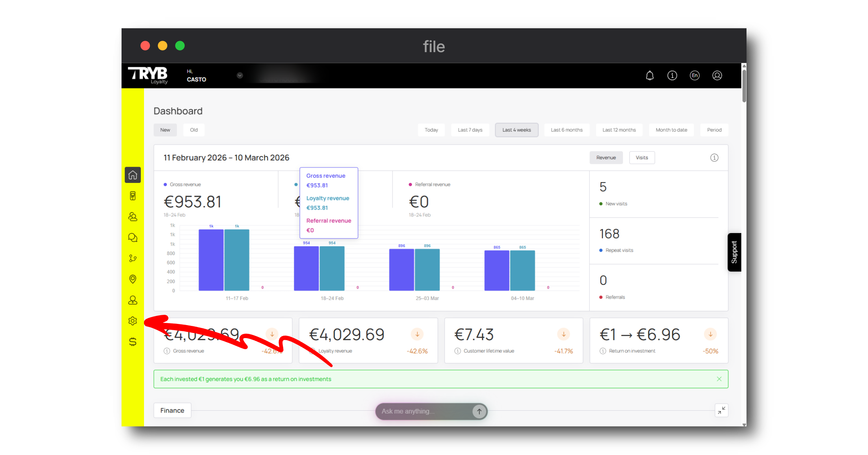Select the Revenue chart toggle
Viewport: 868px width, 455px height.
click(606, 158)
